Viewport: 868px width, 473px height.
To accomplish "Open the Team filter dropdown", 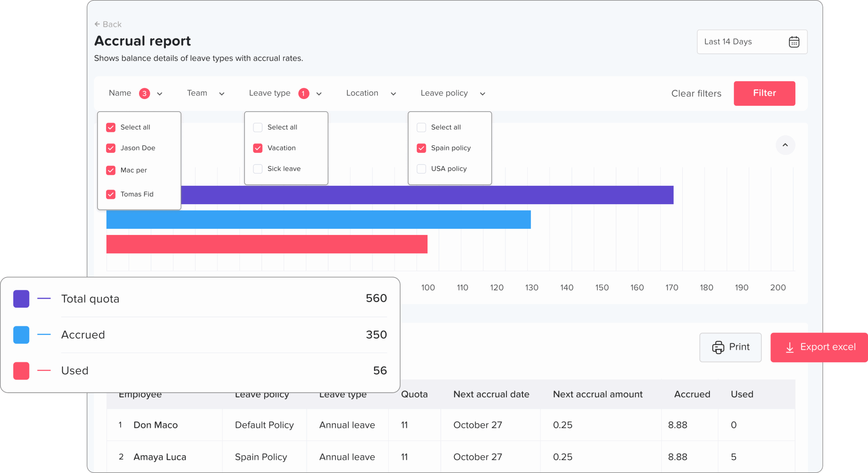I will click(205, 93).
